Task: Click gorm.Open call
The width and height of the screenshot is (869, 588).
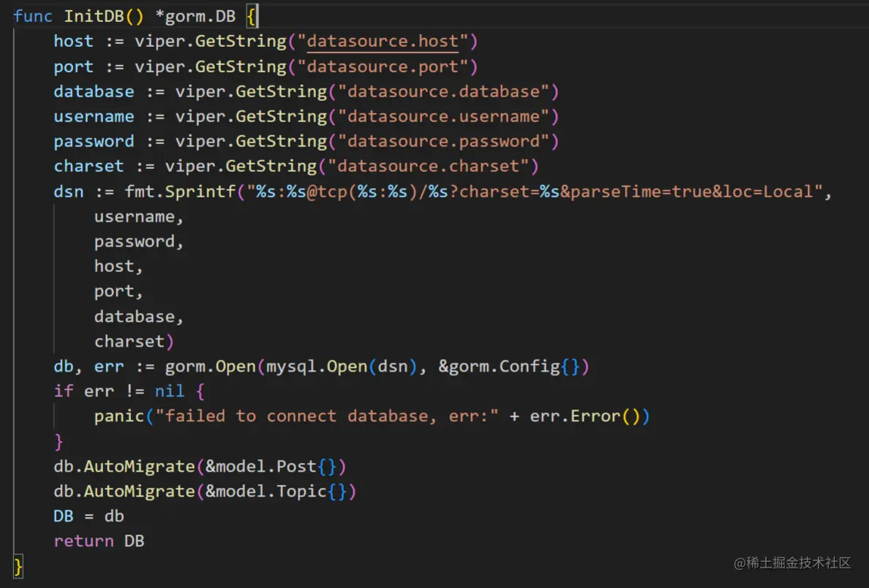Action: coord(210,367)
